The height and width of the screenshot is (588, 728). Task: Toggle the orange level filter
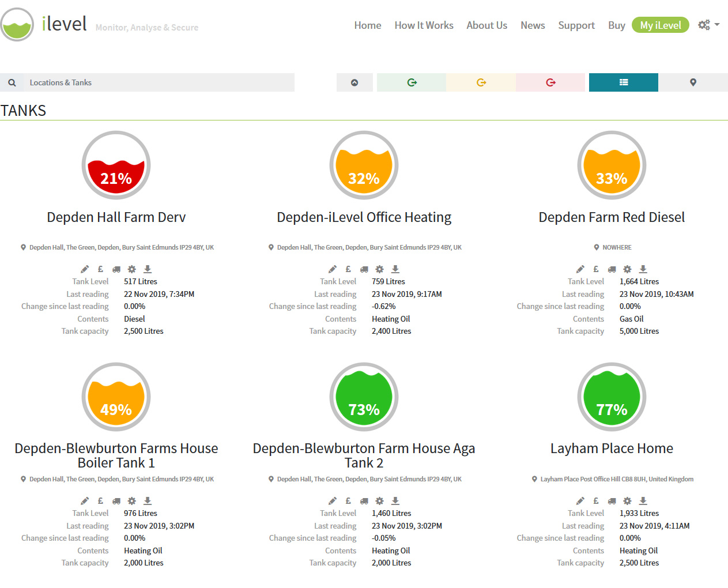click(x=481, y=82)
